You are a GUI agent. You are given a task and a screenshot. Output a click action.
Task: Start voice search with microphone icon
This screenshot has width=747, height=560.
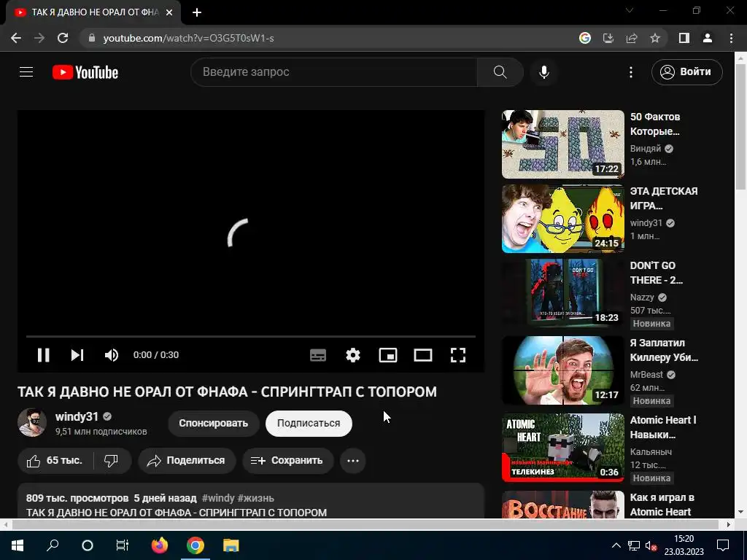(x=543, y=72)
